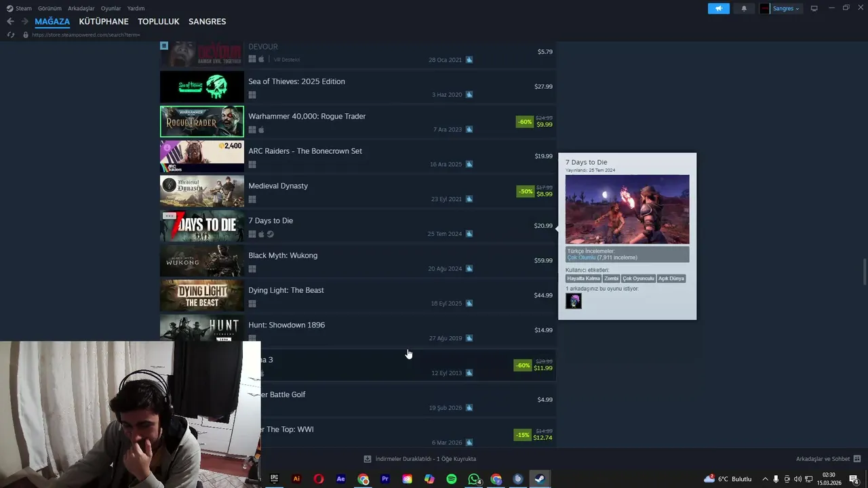Click the Steam taskbar icon

[x=540, y=479]
